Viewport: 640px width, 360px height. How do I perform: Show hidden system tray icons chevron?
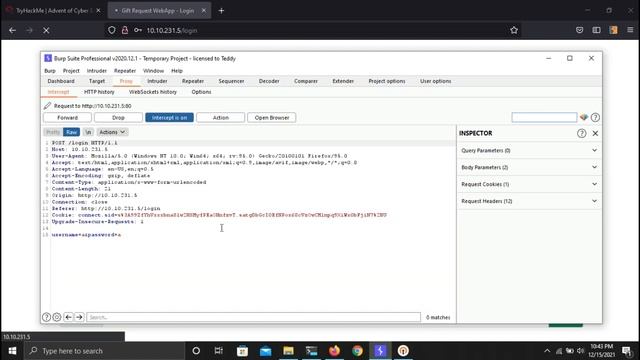[x=547, y=351]
